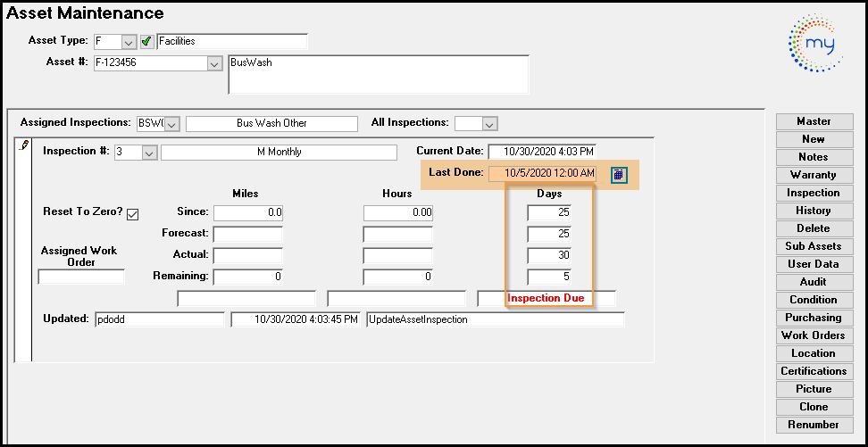Click the colorful 'my' logo
Screen dimensions: 868x447
point(815,44)
